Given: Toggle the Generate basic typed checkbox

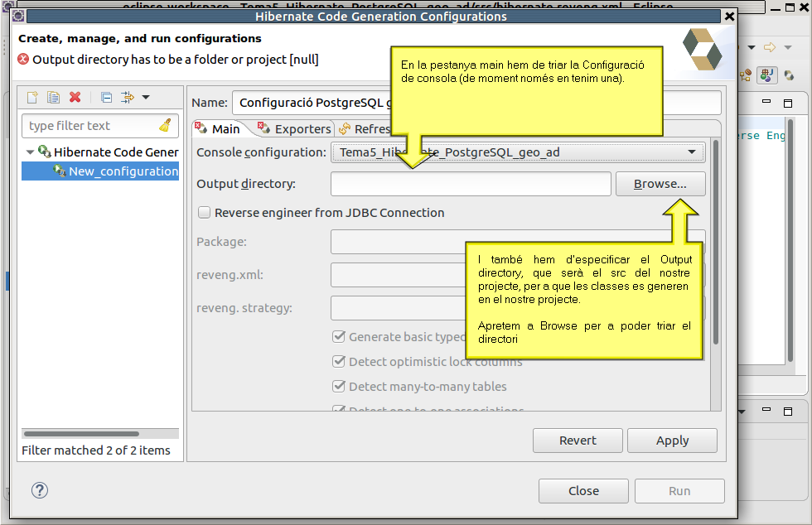Looking at the screenshot, I should click(339, 337).
